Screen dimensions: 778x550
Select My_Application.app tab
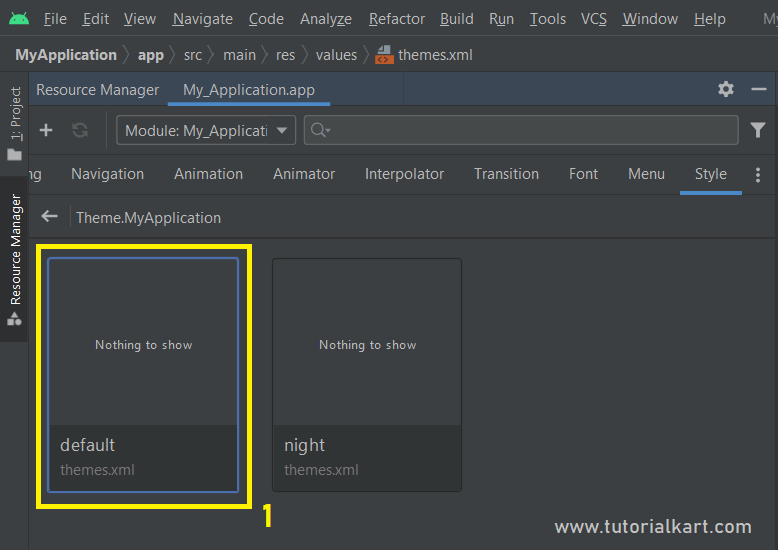tap(249, 90)
